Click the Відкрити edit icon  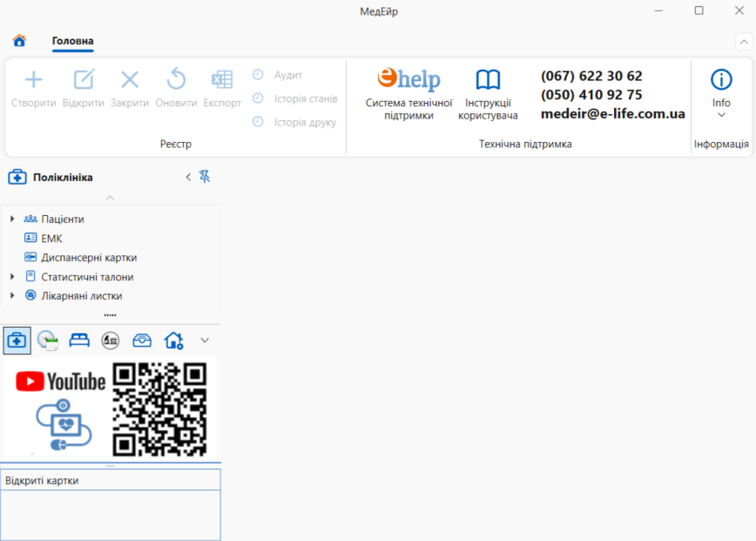tap(84, 79)
